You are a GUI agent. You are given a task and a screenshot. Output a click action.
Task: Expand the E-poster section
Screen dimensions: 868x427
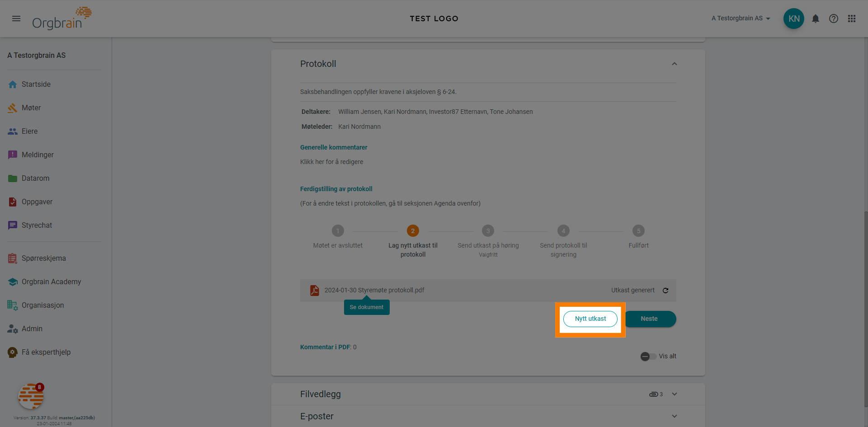coord(675,417)
